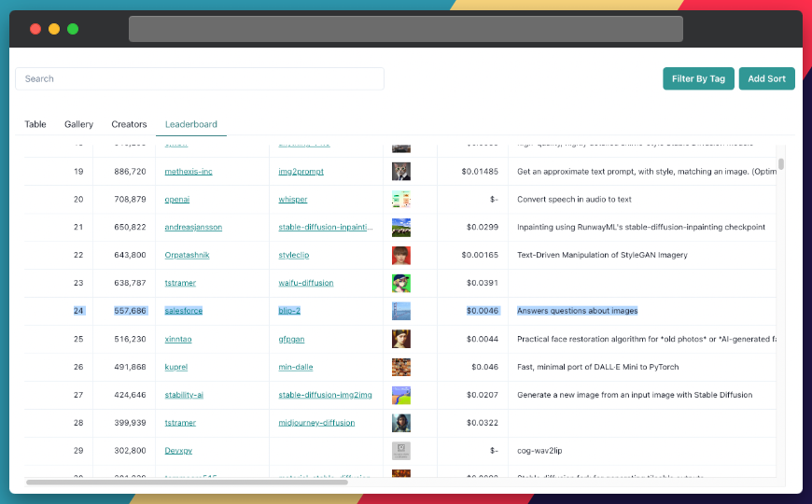
Task: Visit the salesforce creator link
Action: (183, 311)
